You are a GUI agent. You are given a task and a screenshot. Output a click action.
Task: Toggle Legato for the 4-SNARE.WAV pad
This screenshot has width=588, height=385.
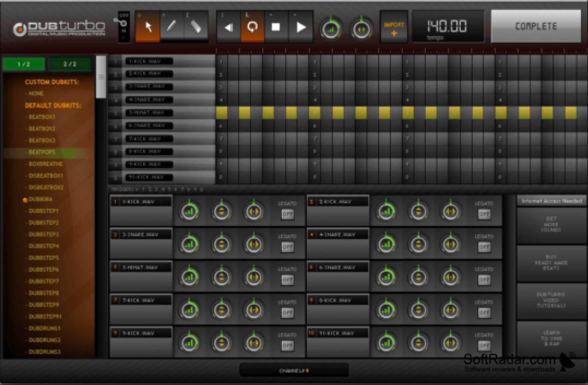(484, 247)
